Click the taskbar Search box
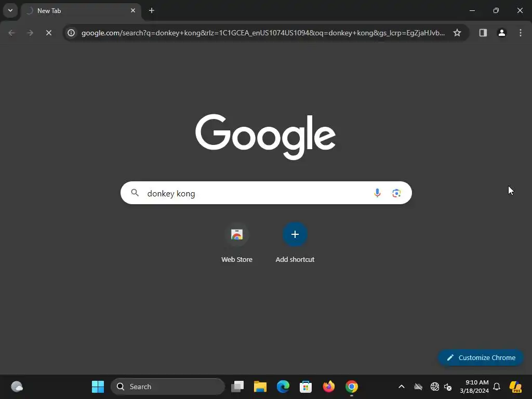This screenshot has height=399, width=532. pos(168,387)
